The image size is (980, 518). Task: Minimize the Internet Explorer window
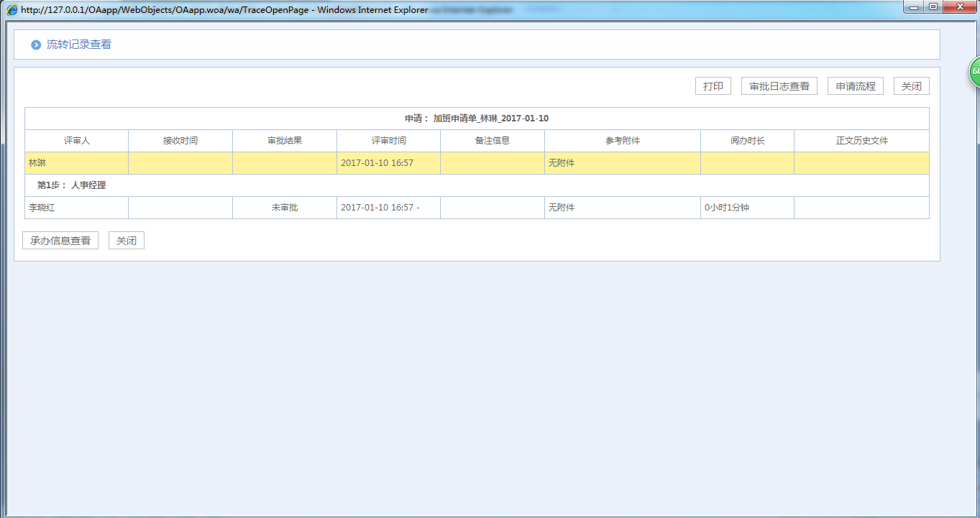pyautogui.click(x=915, y=7)
